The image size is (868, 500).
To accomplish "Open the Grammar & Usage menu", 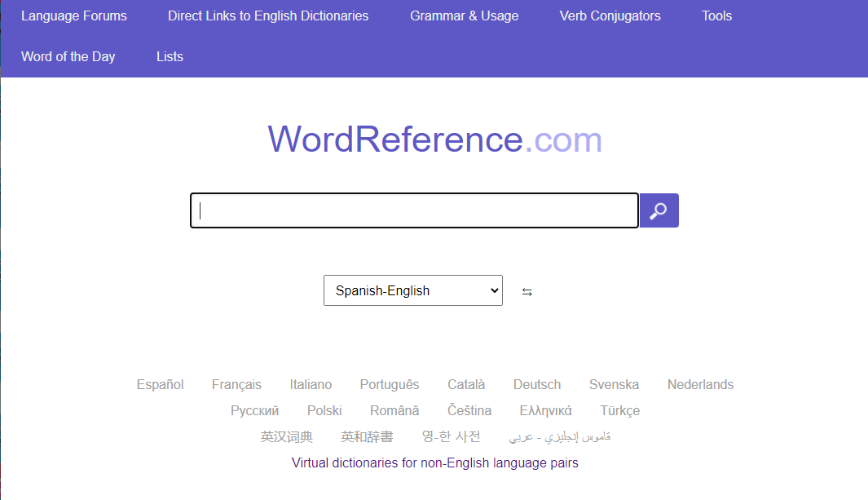I will coord(464,16).
